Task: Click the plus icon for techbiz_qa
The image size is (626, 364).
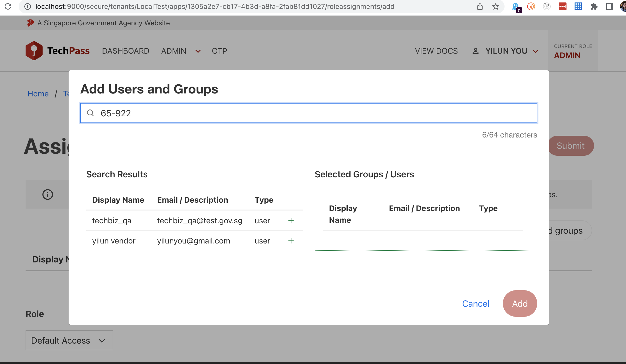Action: point(291,221)
